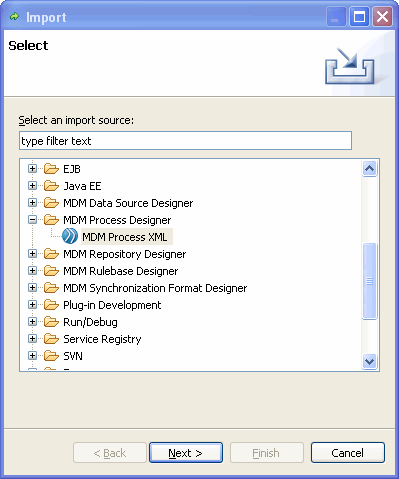Click the Java EE folder icon
The height and width of the screenshot is (479, 399).
coord(51,186)
